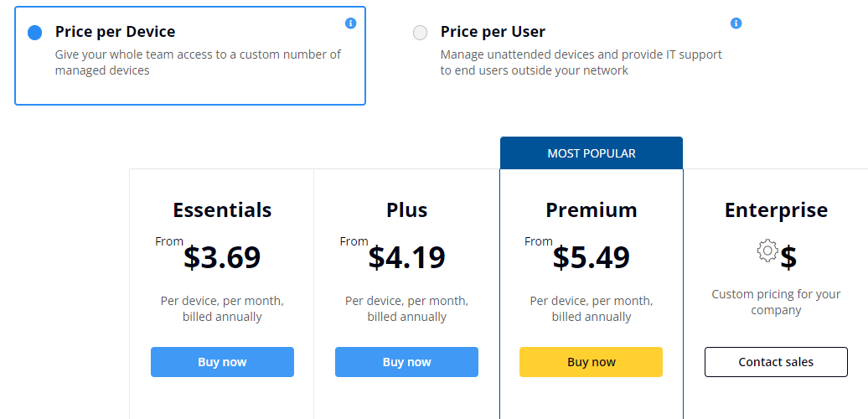Click the yellow Buy now Premium button
Screen dimensions: 868x419
(x=591, y=362)
